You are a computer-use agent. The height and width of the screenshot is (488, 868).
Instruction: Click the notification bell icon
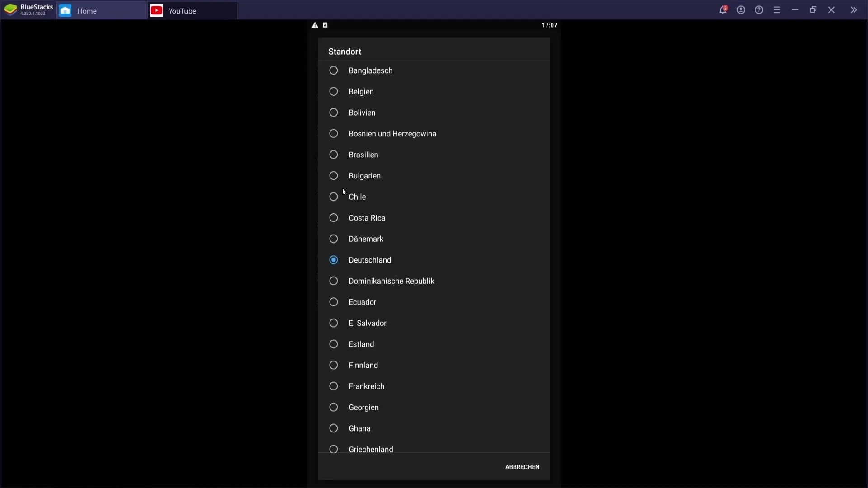pos(723,10)
